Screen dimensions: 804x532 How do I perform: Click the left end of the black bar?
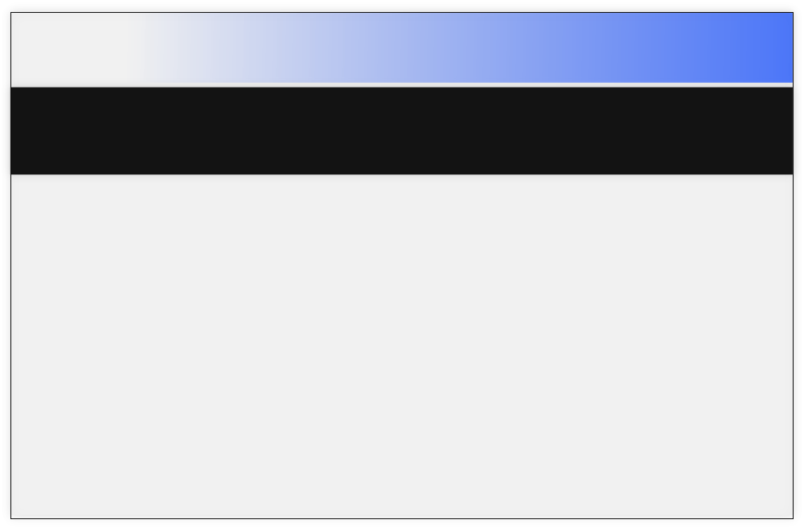(31, 131)
